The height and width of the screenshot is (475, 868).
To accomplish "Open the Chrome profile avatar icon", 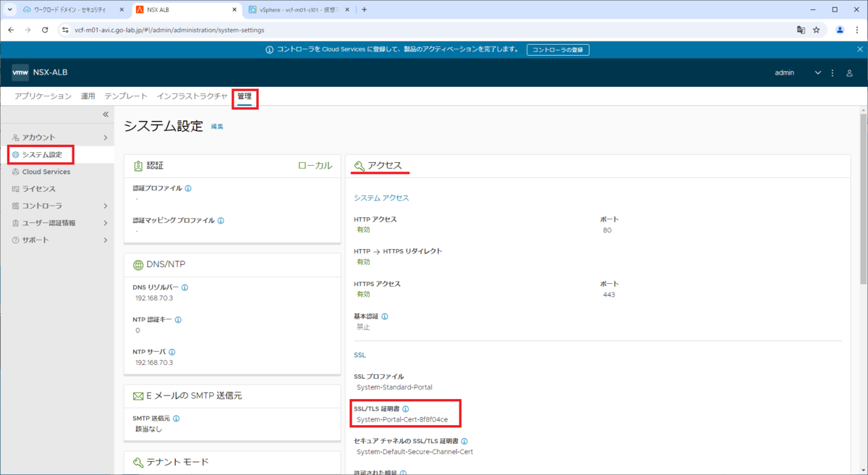I will (x=840, y=30).
